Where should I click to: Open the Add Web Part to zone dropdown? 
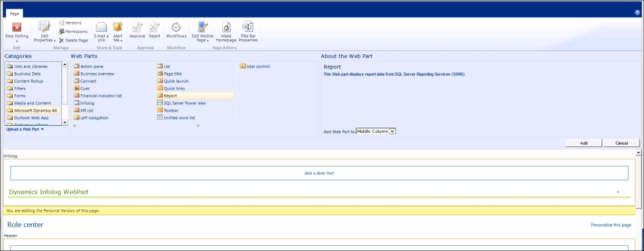tap(376, 131)
